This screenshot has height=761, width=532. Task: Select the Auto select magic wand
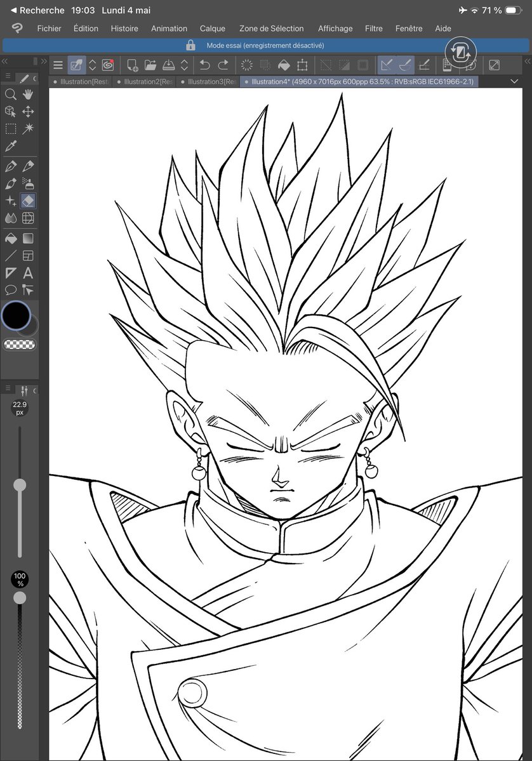coord(28,129)
